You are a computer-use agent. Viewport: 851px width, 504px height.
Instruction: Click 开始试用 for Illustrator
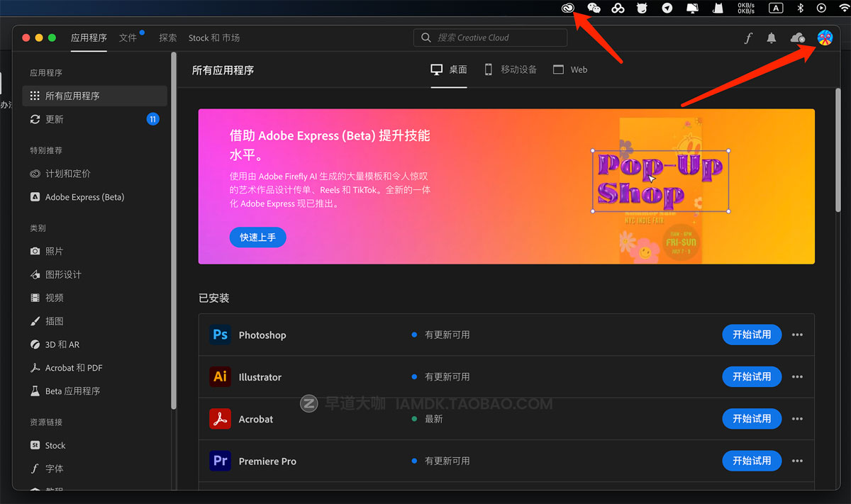coord(752,376)
